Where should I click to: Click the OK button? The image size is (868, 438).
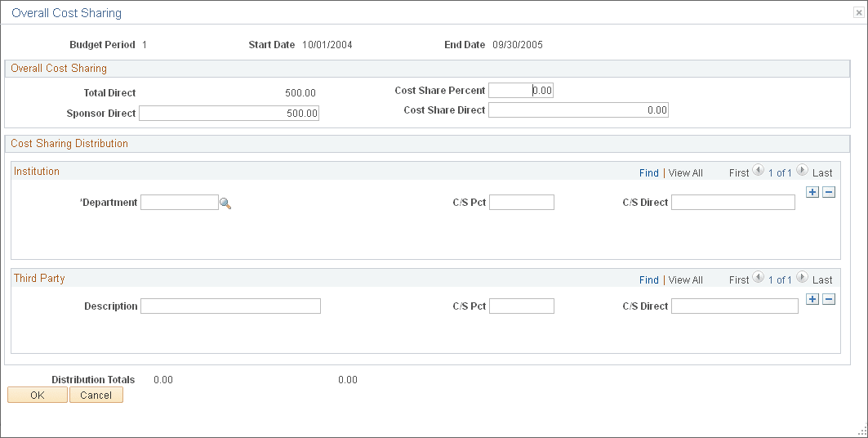click(38, 395)
